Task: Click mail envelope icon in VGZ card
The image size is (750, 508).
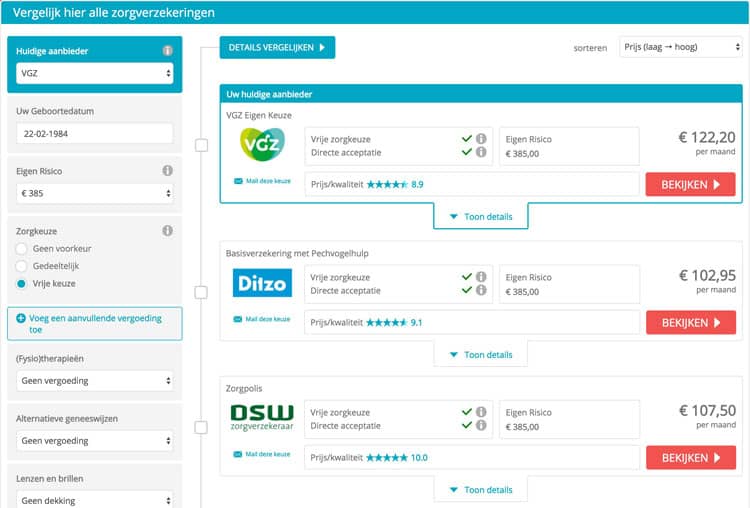Action: pos(238,181)
